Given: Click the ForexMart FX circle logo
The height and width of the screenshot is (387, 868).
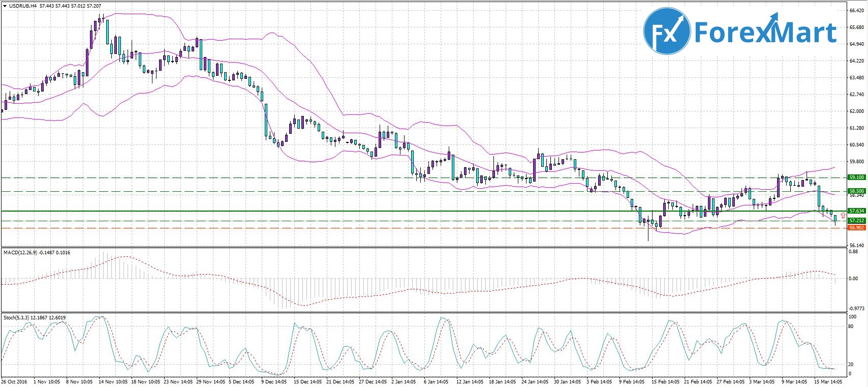Looking at the screenshot, I should tap(667, 32).
